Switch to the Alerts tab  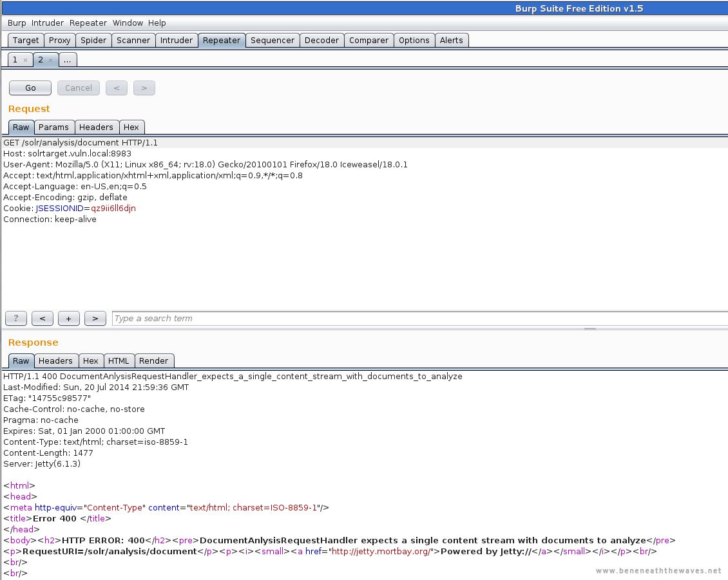click(451, 41)
